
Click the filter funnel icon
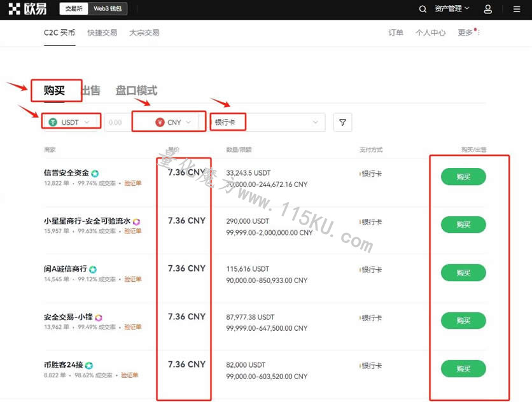[342, 122]
